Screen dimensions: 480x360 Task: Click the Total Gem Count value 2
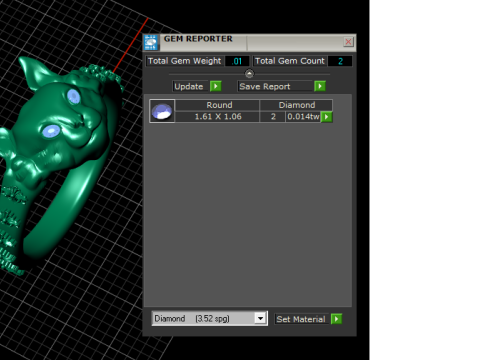(340, 61)
